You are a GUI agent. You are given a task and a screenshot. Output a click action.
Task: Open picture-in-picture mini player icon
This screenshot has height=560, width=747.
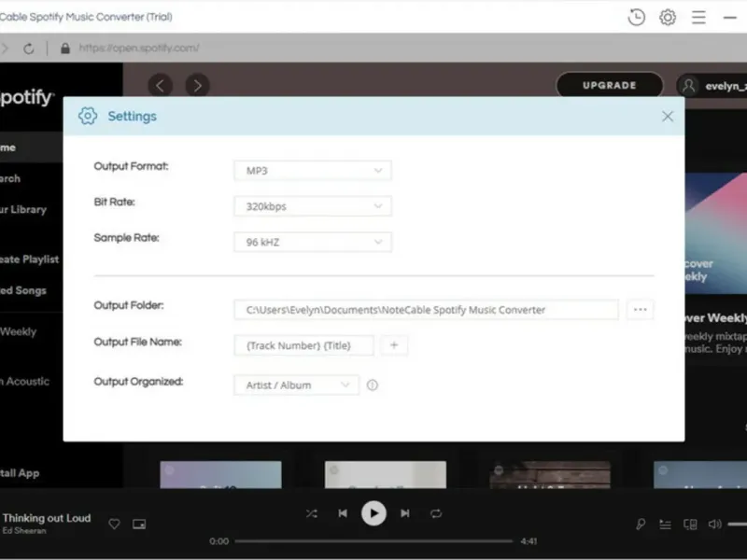[139, 524]
